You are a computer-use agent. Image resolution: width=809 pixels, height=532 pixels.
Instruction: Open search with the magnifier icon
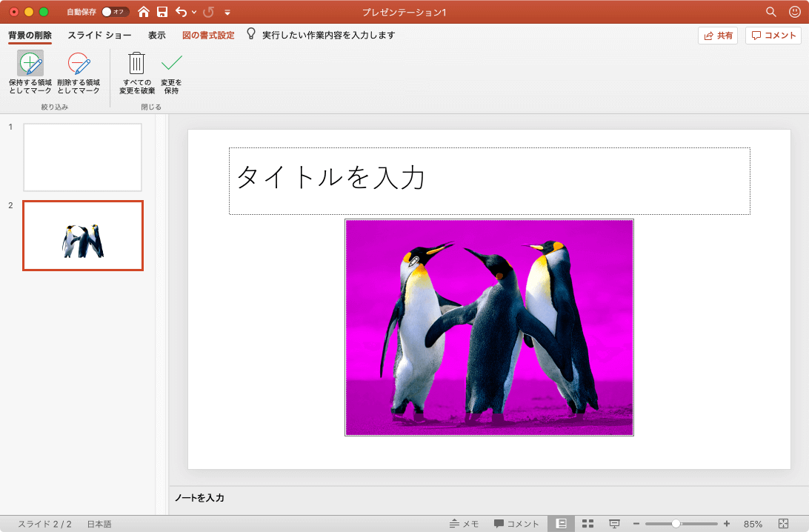pos(771,12)
